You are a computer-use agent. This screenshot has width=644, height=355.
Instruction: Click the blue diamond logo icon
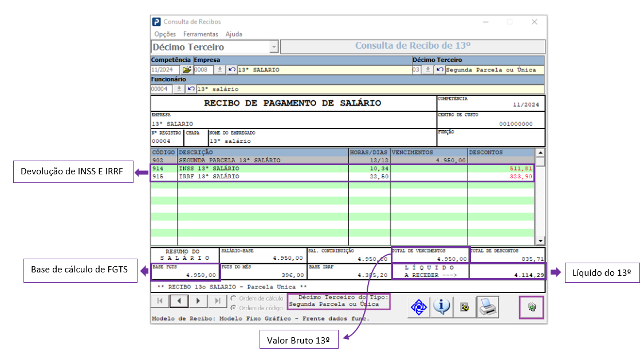(418, 307)
